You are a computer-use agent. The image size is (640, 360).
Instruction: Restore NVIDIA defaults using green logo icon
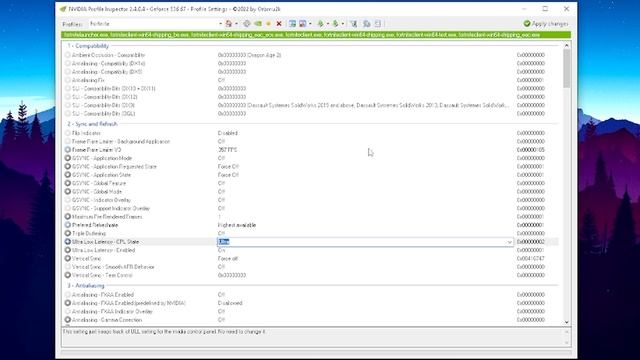click(x=258, y=24)
